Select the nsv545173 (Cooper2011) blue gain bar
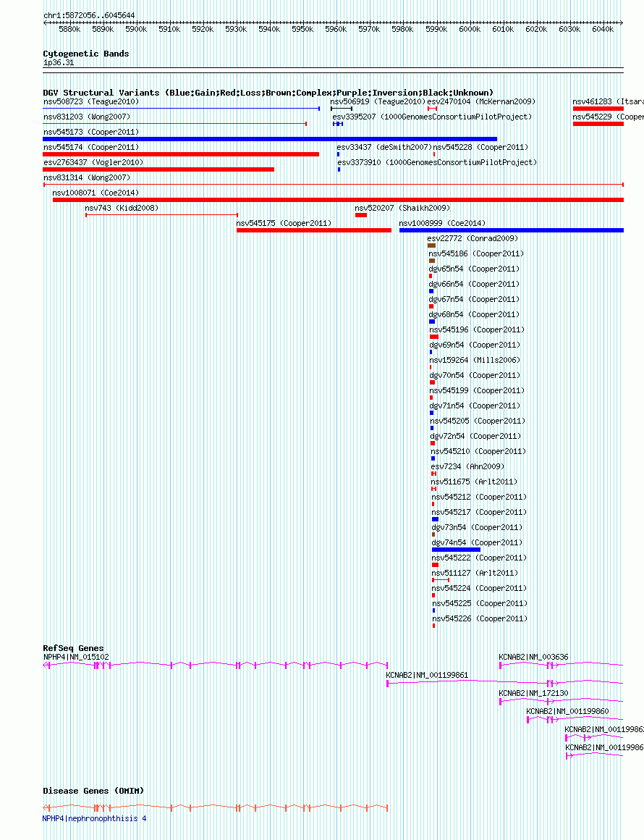The image size is (644, 840). (270, 139)
